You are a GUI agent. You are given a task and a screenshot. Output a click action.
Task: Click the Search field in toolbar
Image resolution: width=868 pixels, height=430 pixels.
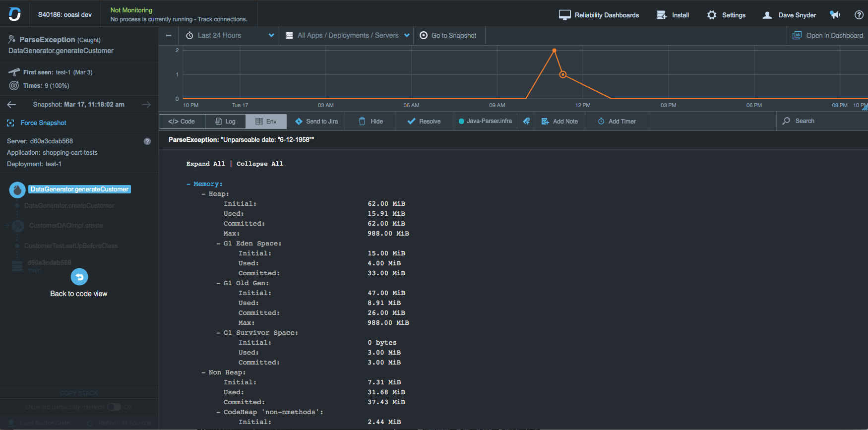tap(821, 121)
